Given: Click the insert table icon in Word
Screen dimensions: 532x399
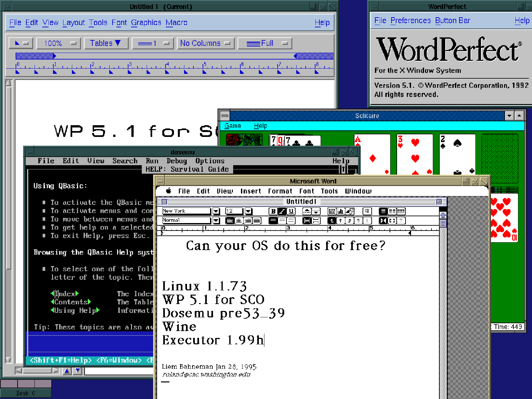Looking at the screenshot, I should coord(332,211).
